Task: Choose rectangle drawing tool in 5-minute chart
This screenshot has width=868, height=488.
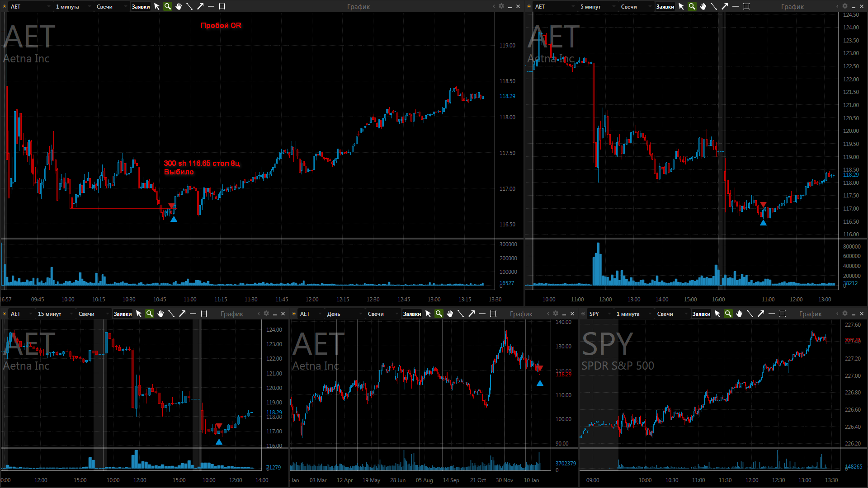Action: [746, 6]
